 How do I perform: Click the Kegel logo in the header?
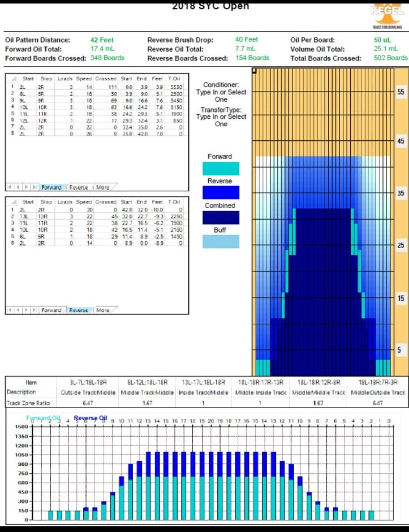388,16
